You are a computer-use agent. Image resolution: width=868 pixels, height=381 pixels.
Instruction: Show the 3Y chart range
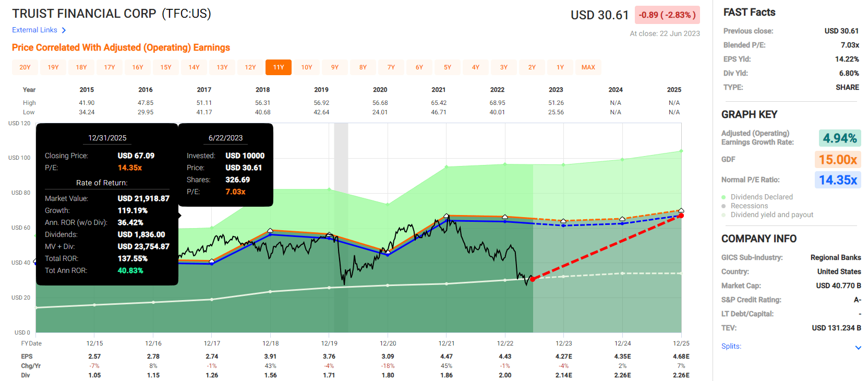(x=504, y=67)
